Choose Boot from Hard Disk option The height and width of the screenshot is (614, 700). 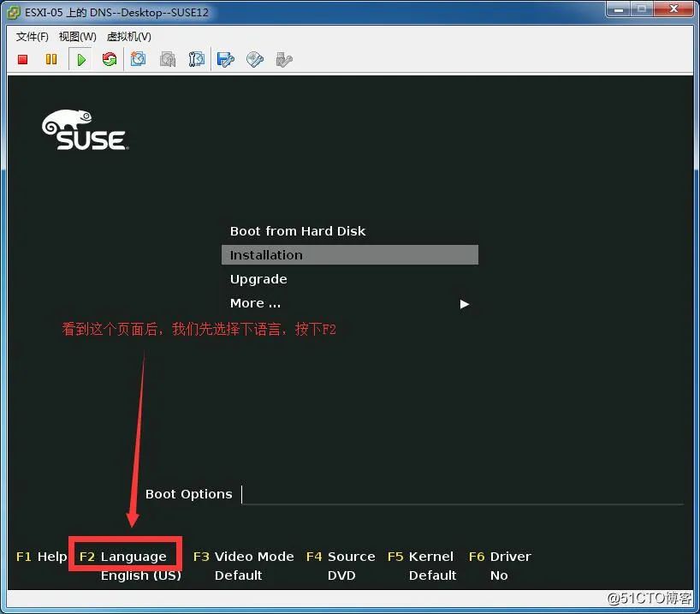[298, 230]
